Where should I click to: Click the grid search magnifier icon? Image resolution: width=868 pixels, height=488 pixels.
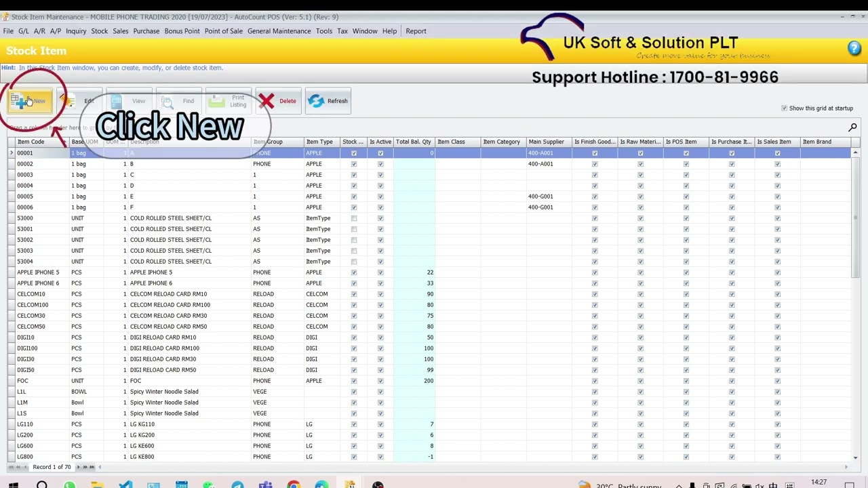click(852, 127)
